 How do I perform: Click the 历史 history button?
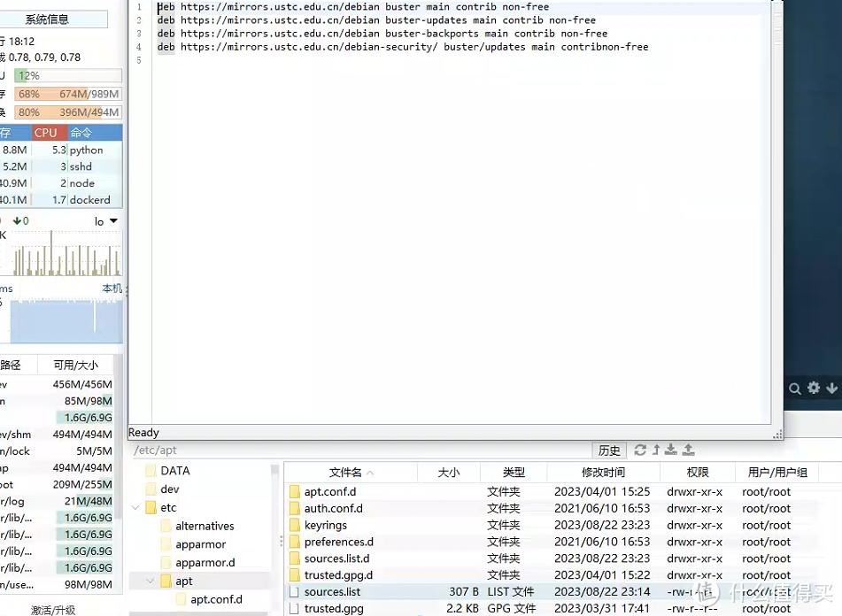(x=609, y=450)
